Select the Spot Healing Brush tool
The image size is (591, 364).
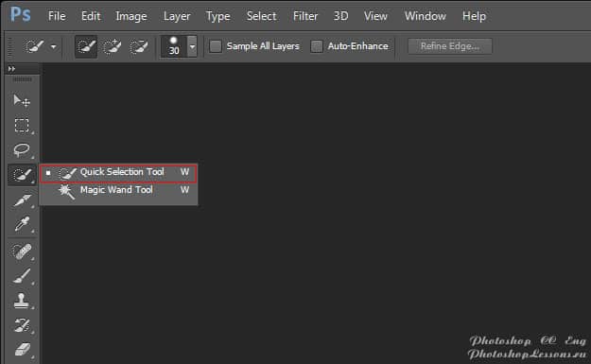click(22, 251)
